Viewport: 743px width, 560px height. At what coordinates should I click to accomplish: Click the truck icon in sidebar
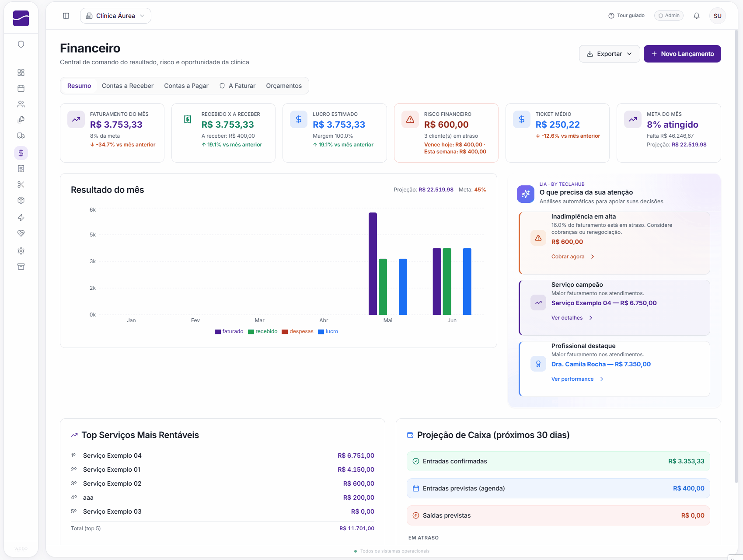pos(21,136)
